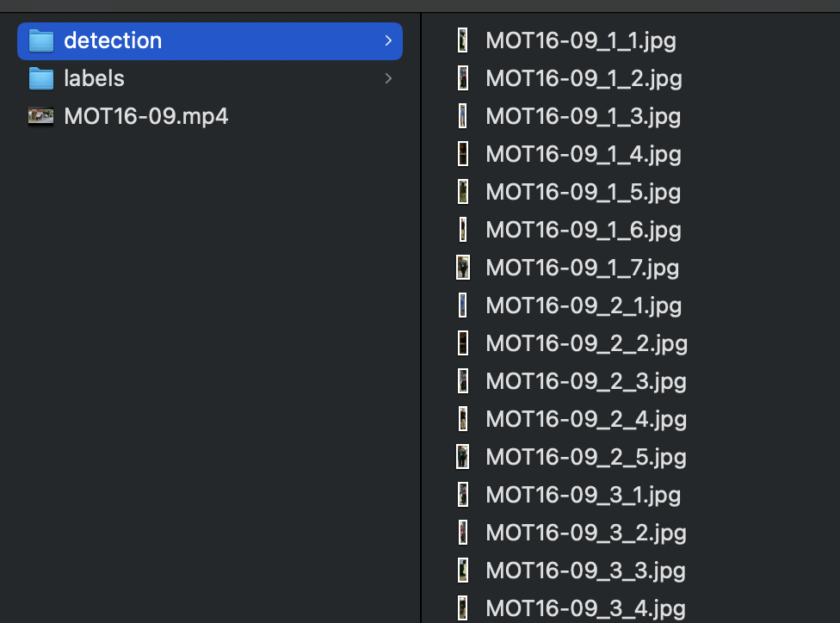Select the file MOT16-09_1_1.jpg
This screenshot has height=623, width=840.
581,40
